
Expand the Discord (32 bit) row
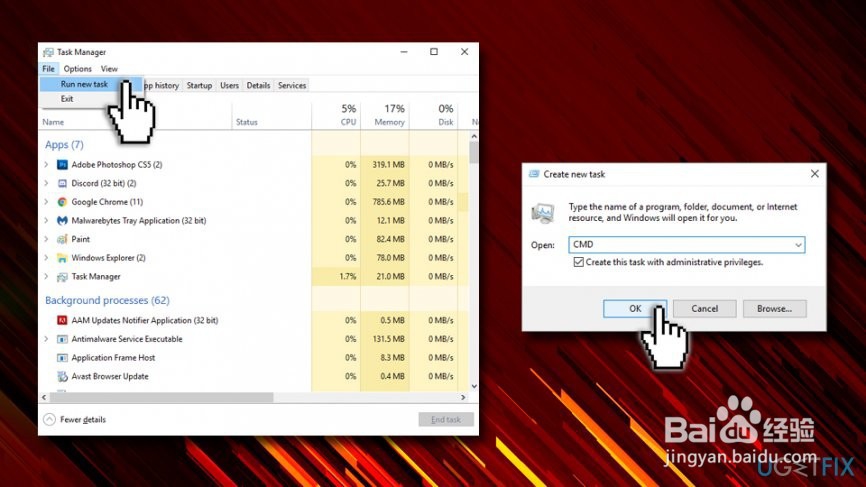pyautogui.click(x=46, y=183)
